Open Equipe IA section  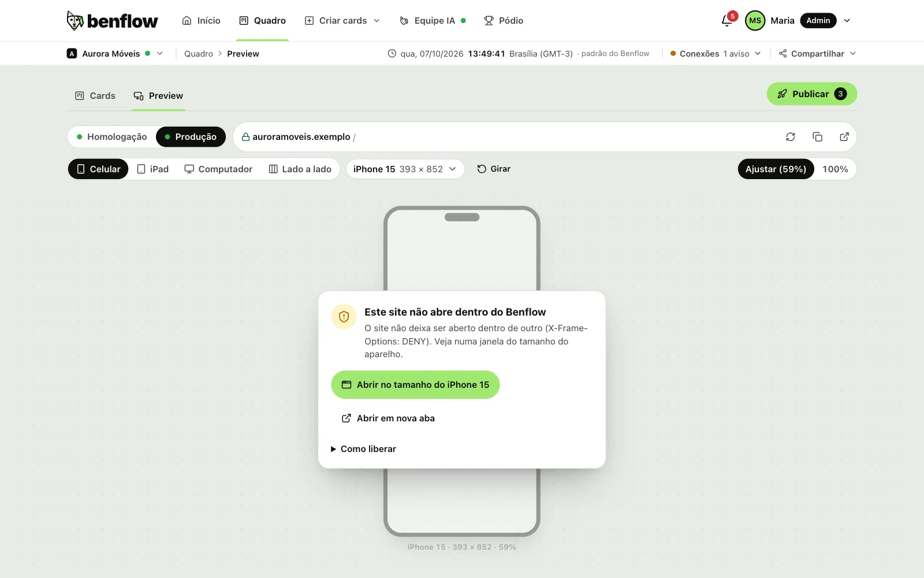click(433, 21)
